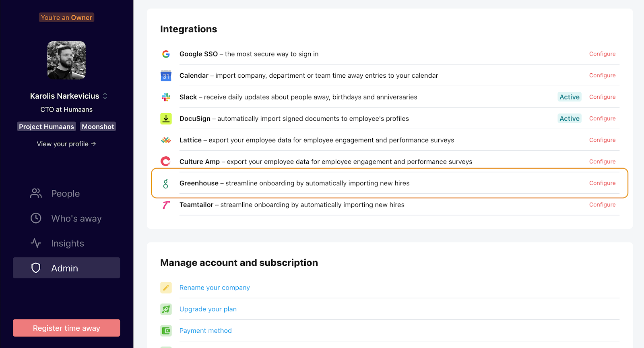Image resolution: width=644 pixels, height=348 pixels.
Task: Click the Lattice logo icon
Action: [166, 140]
